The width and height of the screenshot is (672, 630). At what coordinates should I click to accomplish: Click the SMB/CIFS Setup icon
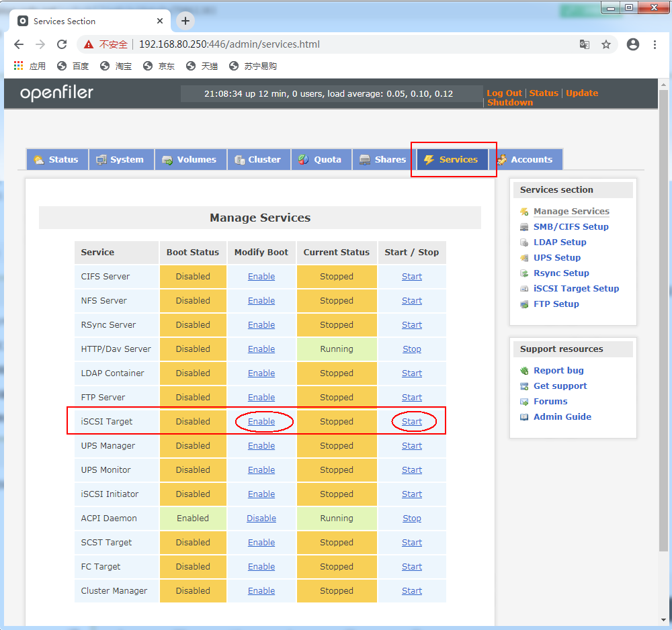[524, 226]
